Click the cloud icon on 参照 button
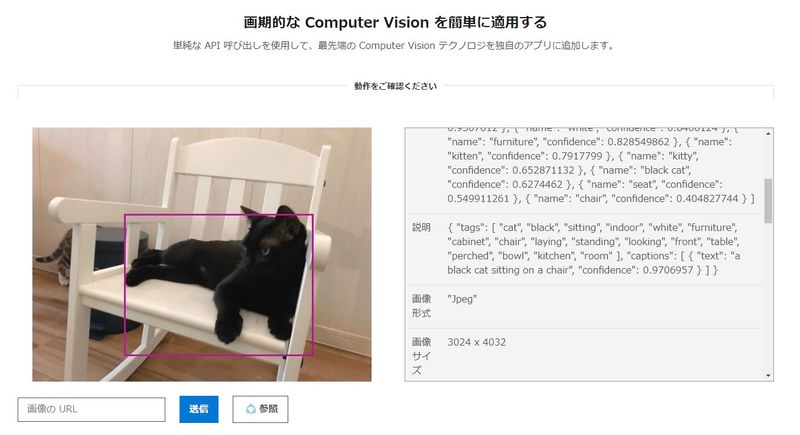This screenshot has width=800, height=435. [x=251, y=409]
